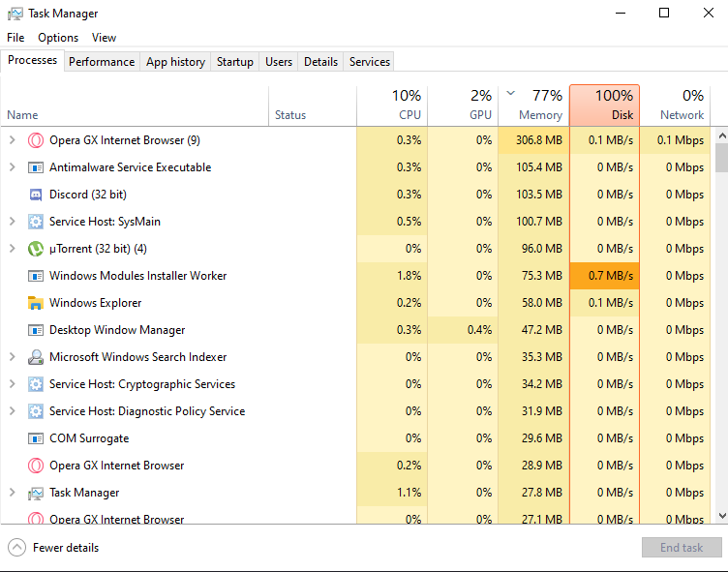728x572 pixels.
Task: Click the 0.7 MB/s disk usage cell
Action: coord(604,276)
